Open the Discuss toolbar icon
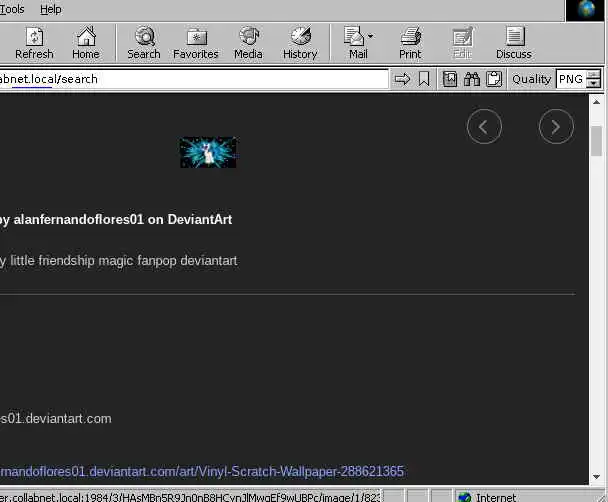608x502 pixels. click(514, 43)
